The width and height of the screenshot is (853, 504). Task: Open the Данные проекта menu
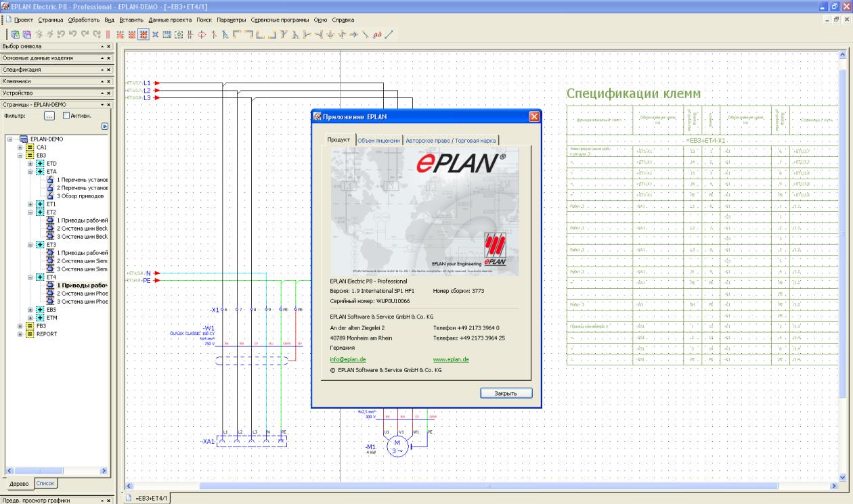click(x=170, y=20)
